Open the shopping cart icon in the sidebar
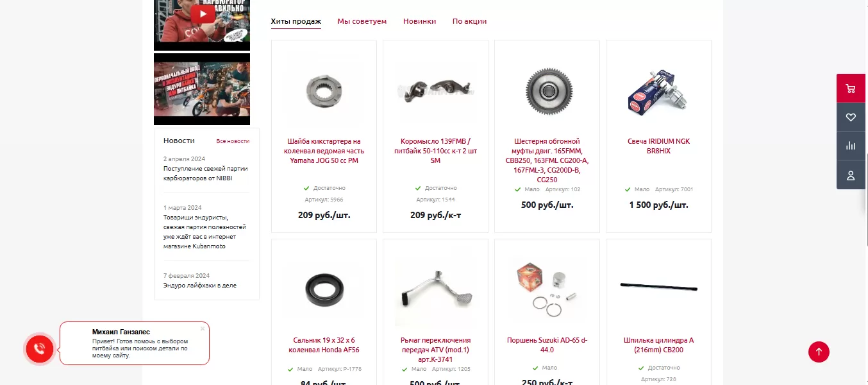This screenshot has height=385, width=868. pos(851,89)
